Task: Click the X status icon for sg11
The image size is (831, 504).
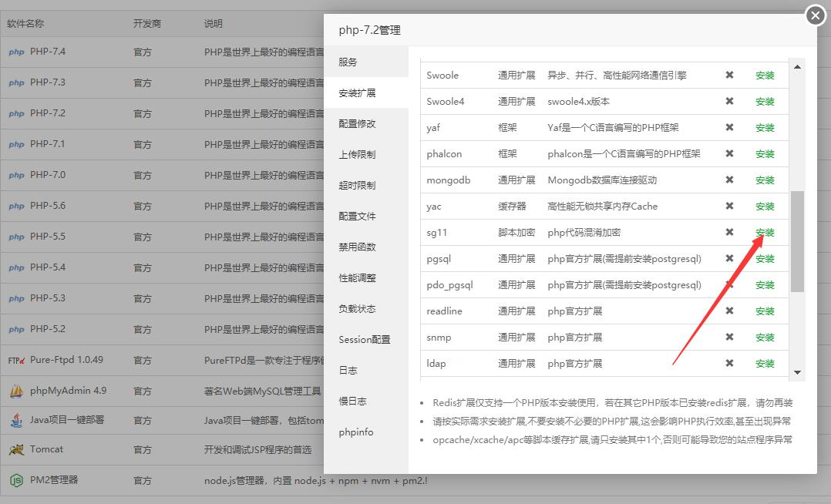Action: tap(730, 232)
